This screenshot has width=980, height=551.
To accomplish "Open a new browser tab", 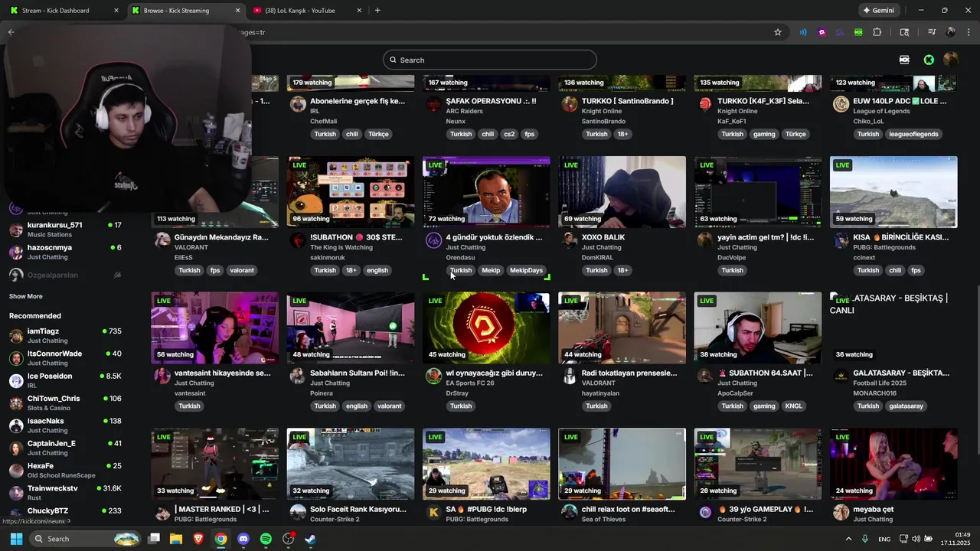I will pos(377,11).
